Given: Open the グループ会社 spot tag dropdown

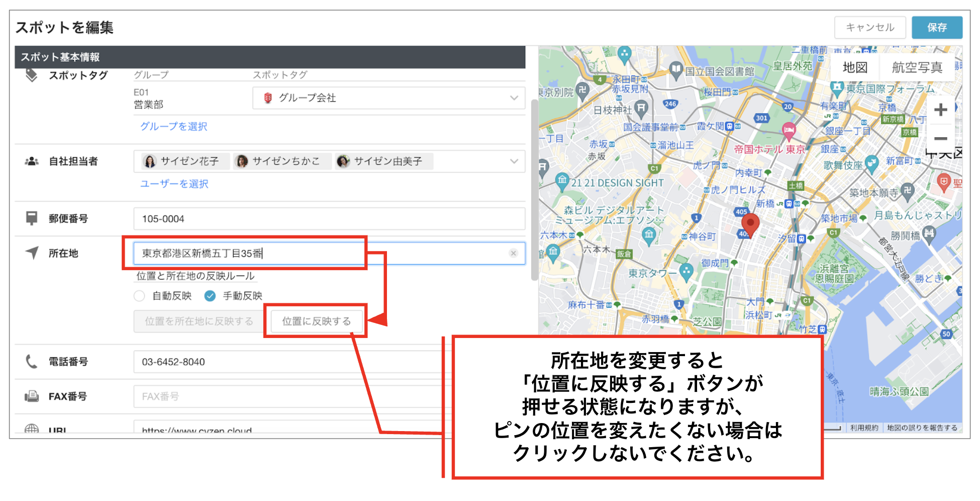Looking at the screenshot, I should point(388,98).
